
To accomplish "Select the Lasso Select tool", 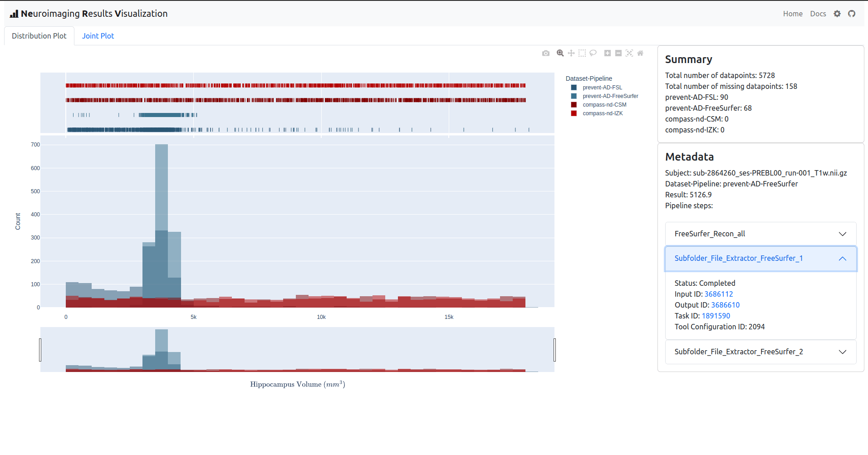I will [593, 54].
